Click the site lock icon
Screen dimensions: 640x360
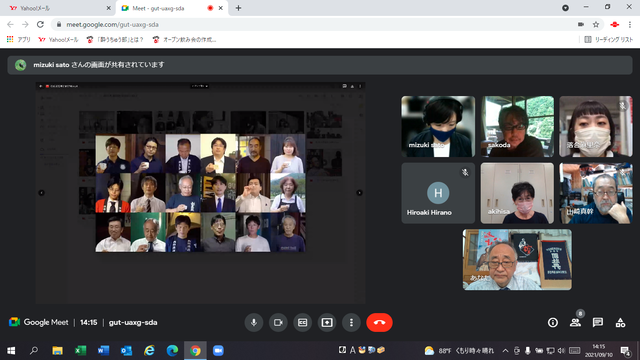(x=59, y=24)
